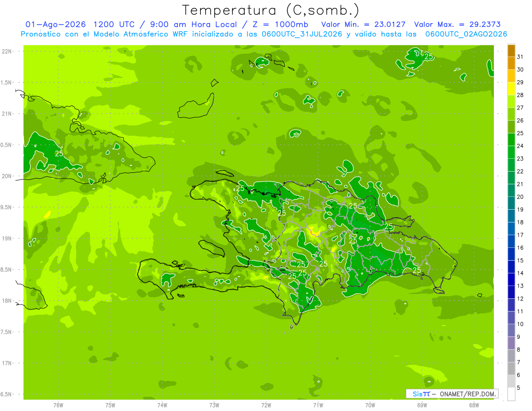Click "Valor Min. = 23.0127" value
The image size is (532, 411).
[363, 24]
